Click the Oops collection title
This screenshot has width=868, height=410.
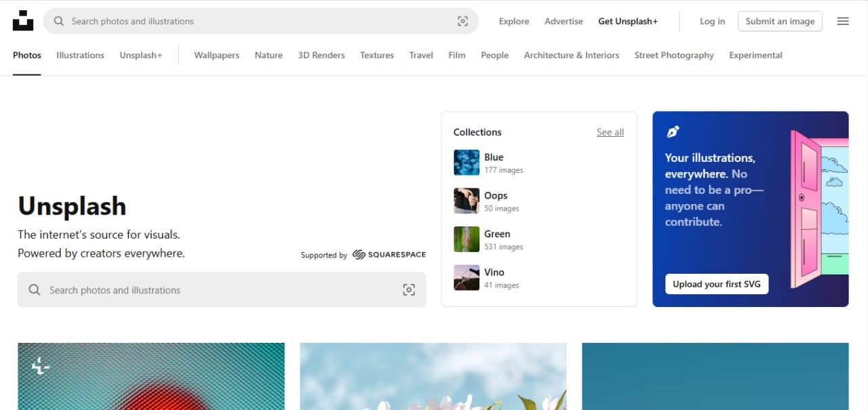(x=496, y=196)
